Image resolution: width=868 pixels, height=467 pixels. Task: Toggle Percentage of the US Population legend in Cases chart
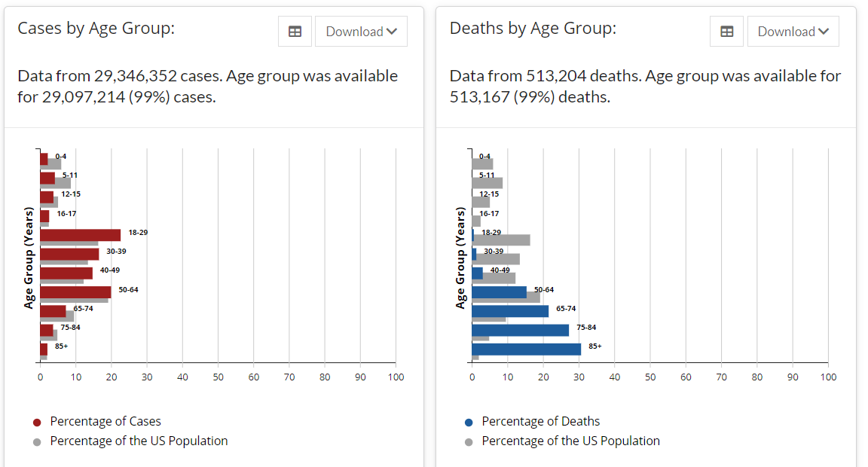click(130, 441)
